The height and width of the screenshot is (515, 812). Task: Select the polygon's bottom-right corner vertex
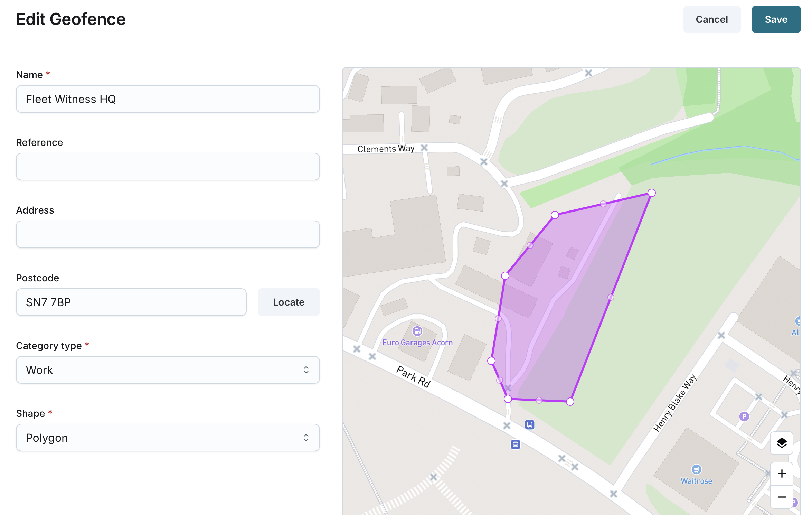coord(570,402)
